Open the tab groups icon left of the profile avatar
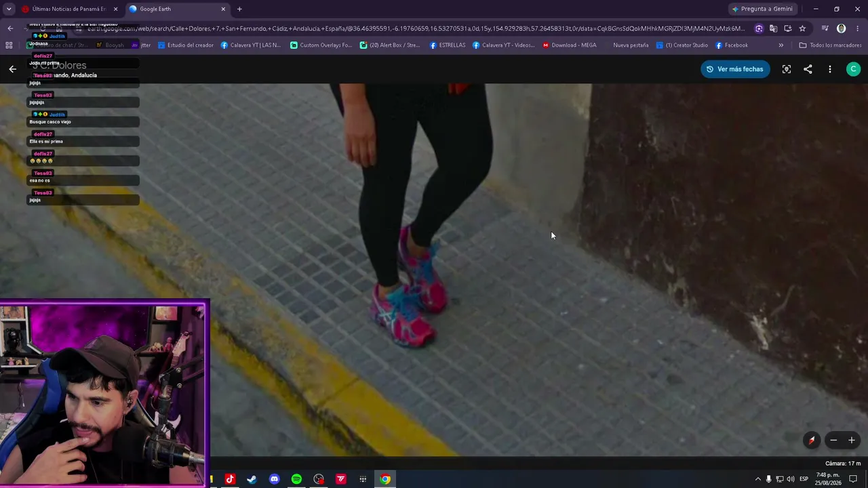The image size is (868, 488). [825, 28]
